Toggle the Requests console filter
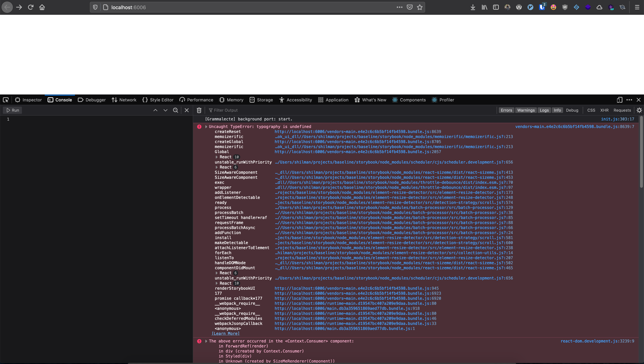 (622, 110)
